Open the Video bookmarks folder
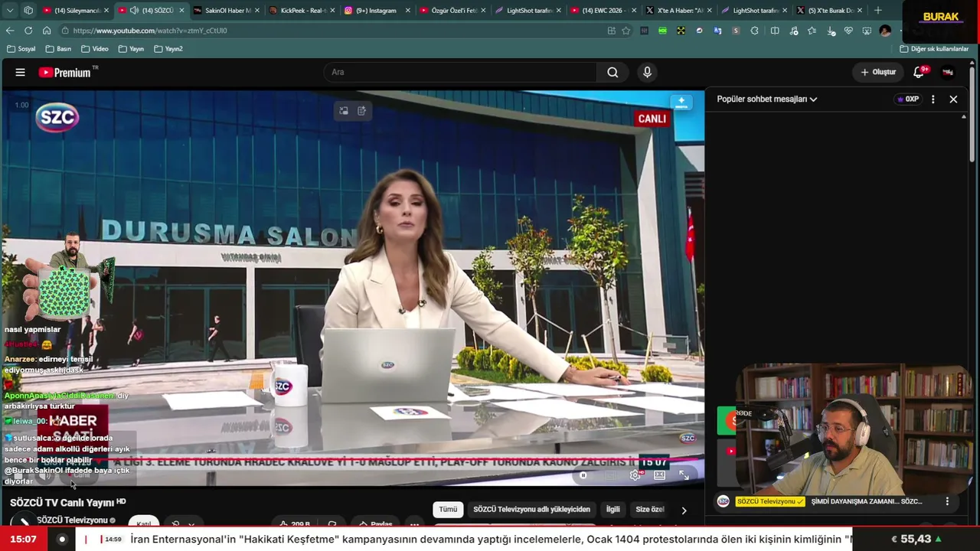This screenshot has height=551, width=980. point(95,49)
